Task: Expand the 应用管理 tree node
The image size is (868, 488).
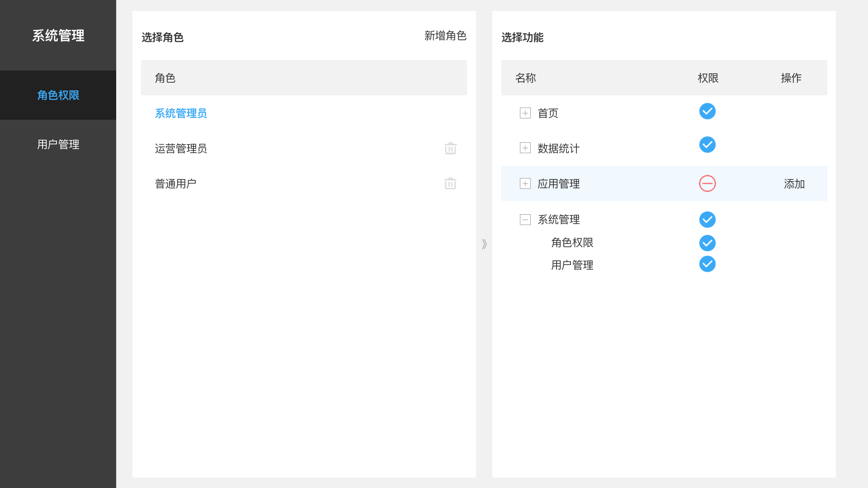Action: coord(525,183)
